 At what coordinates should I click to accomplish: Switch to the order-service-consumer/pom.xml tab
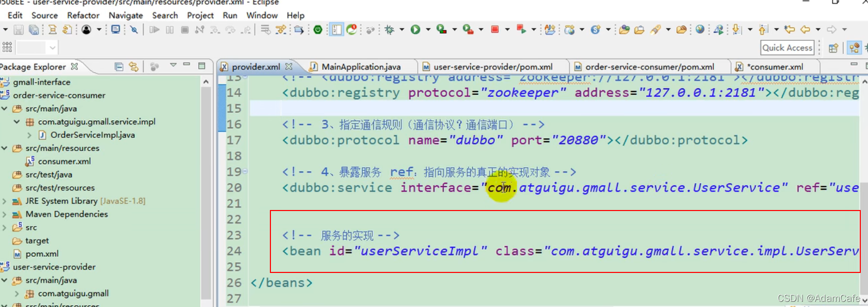650,67
